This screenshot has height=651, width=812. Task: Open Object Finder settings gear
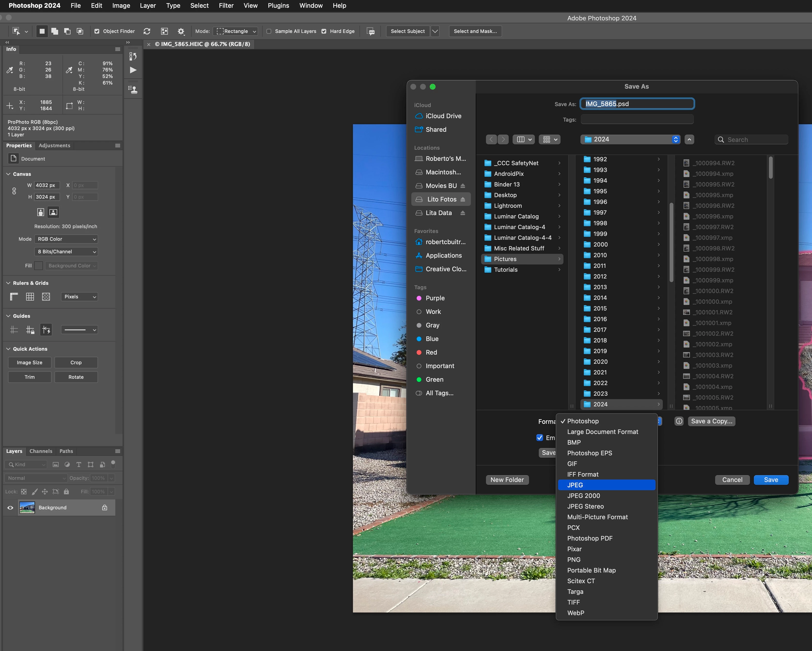[x=181, y=31]
